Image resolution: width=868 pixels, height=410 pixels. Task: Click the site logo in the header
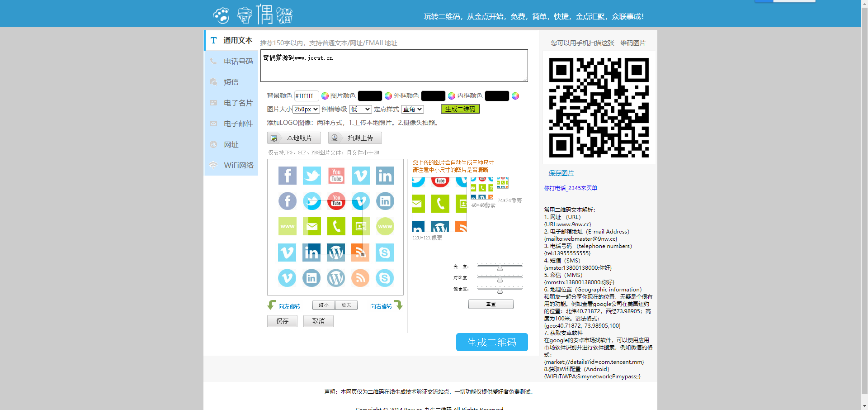tap(253, 14)
